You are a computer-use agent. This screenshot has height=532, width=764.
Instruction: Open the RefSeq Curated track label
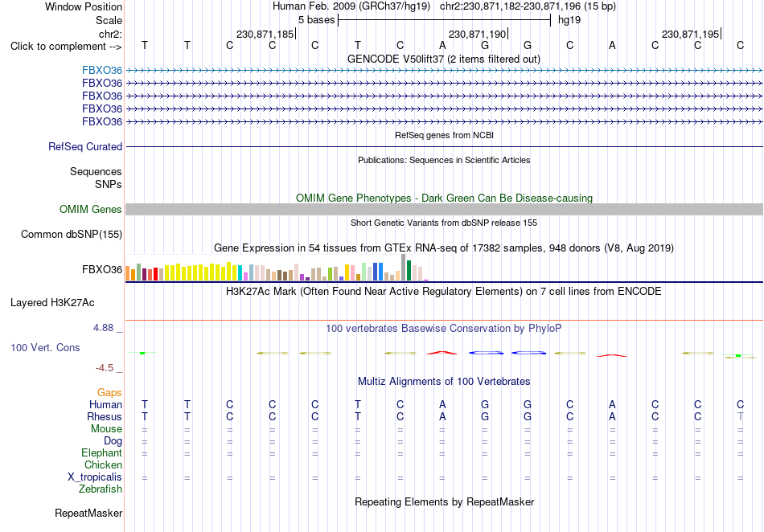point(85,146)
